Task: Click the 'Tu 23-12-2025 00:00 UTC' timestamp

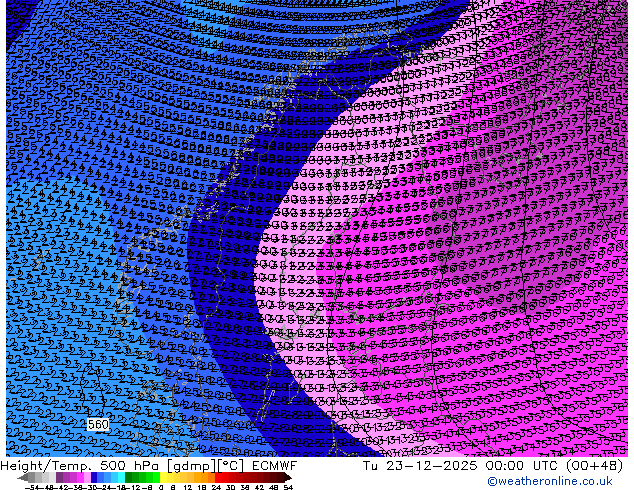Action: 461,466
